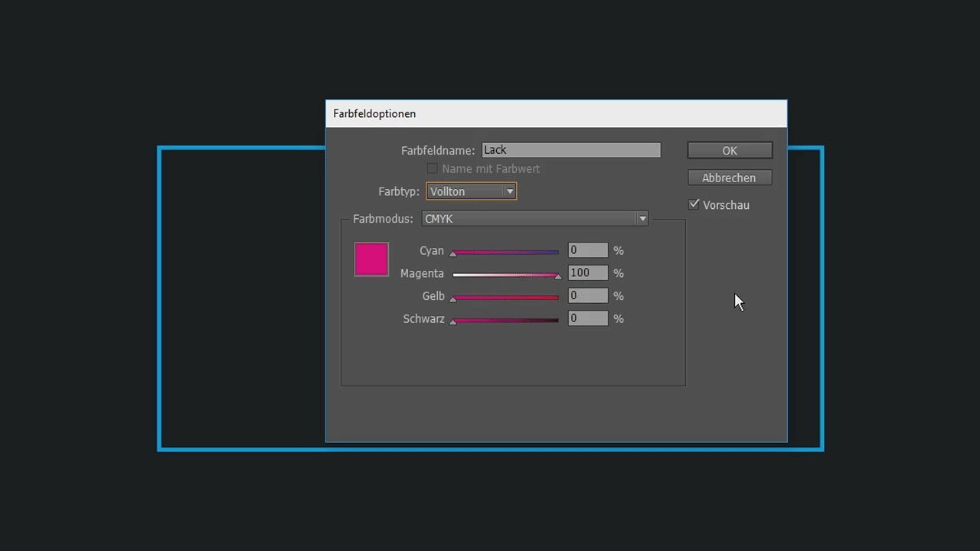The width and height of the screenshot is (980, 551).
Task: Click the Cyan percentage value field
Action: click(588, 250)
